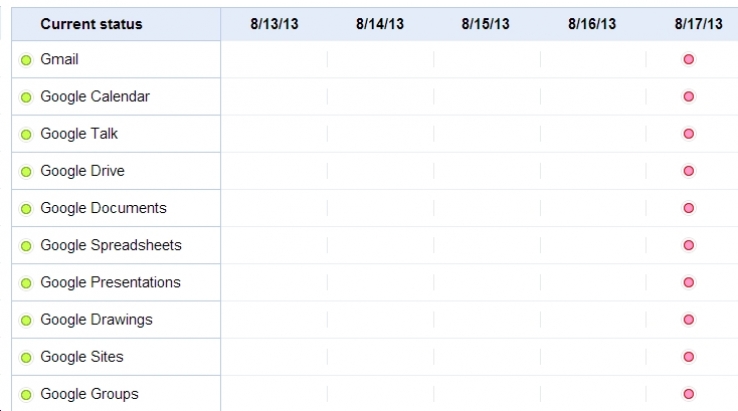Open Google Groups' 8/17/13 outage indicator

click(688, 394)
